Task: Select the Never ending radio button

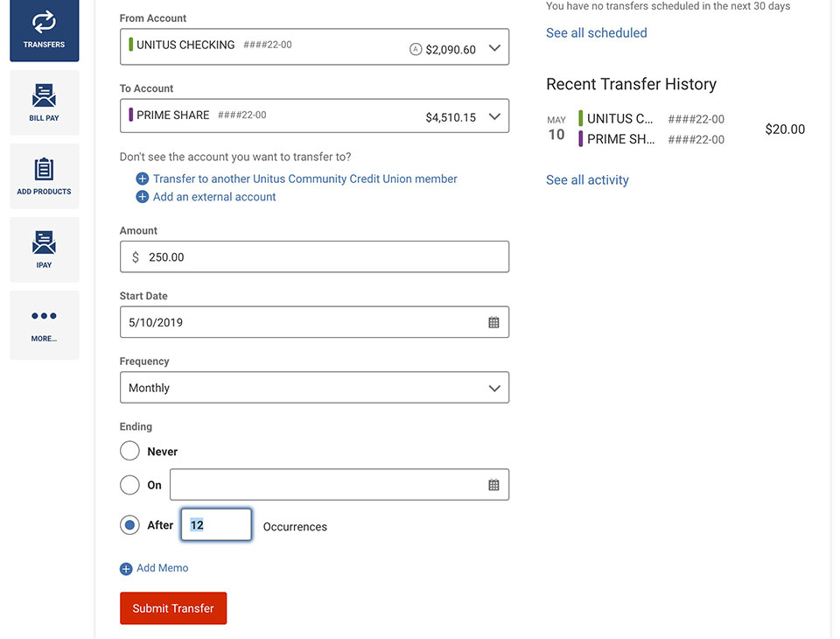Action: click(x=129, y=451)
